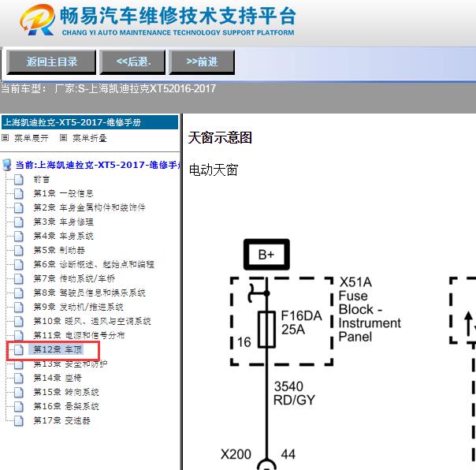Viewport: 476px width, 470px height.
Task: Click the page icon beside 第7章
Action: (x=18, y=278)
